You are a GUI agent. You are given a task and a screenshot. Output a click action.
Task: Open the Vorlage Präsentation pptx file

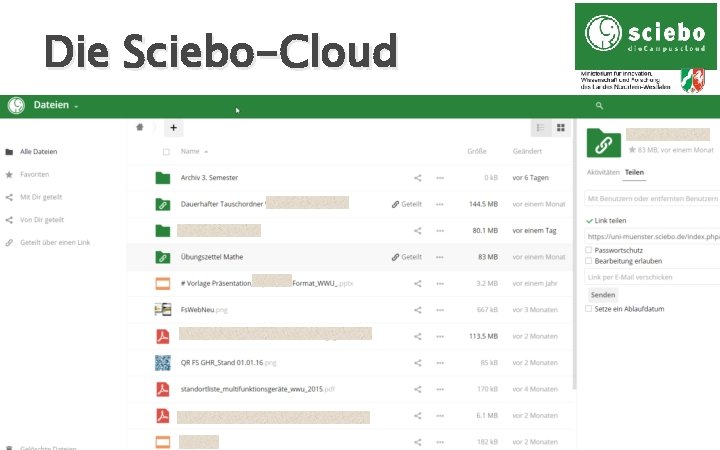coord(266,283)
